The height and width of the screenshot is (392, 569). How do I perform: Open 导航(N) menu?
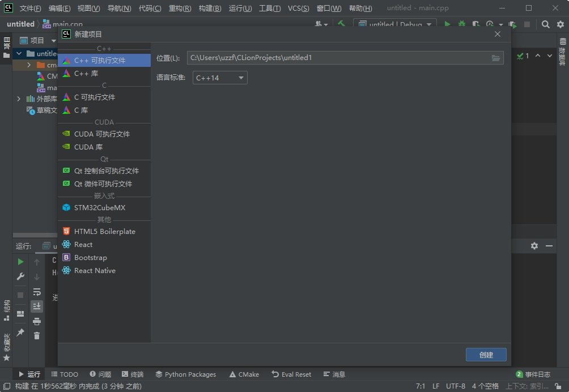[x=120, y=8]
